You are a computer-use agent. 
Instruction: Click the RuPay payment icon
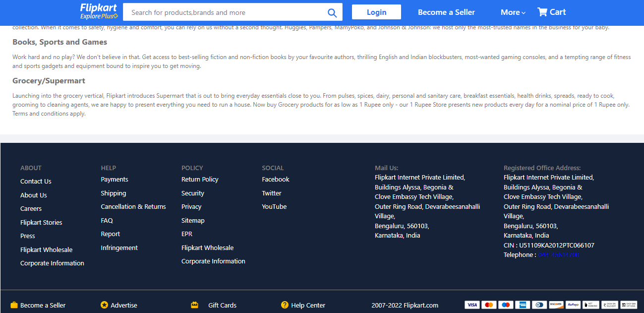[x=573, y=305]
